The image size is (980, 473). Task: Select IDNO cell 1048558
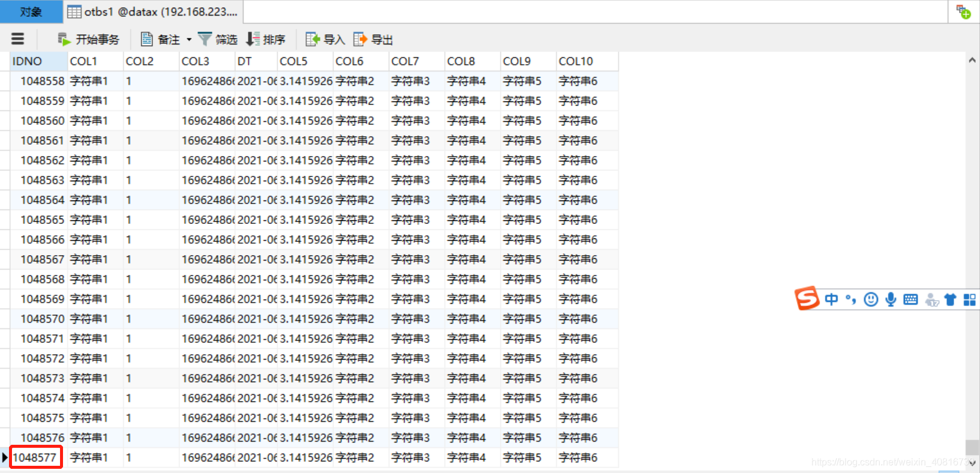38,81
